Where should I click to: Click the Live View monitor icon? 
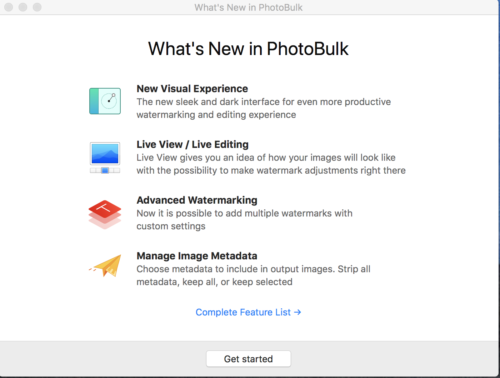(x=105, y=158)
